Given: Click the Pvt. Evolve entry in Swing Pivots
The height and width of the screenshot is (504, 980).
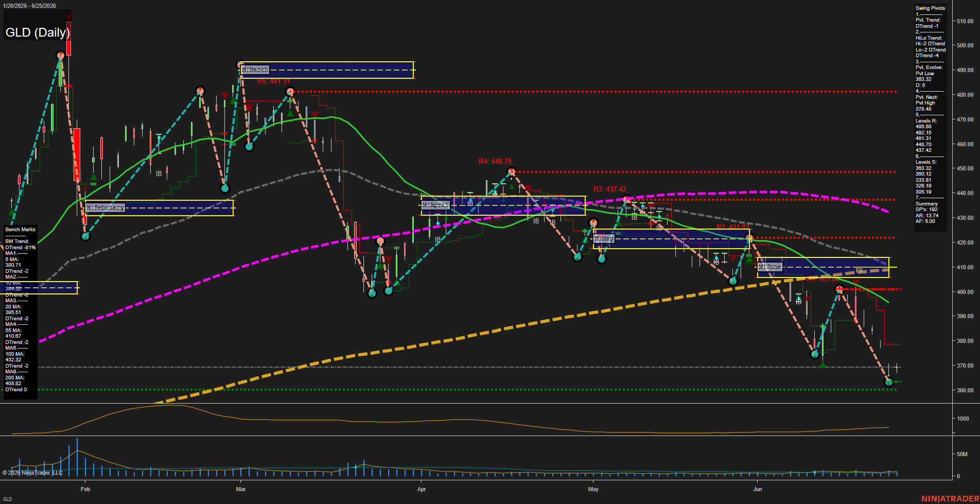Looking at the screenshot, I should (929, 76).
